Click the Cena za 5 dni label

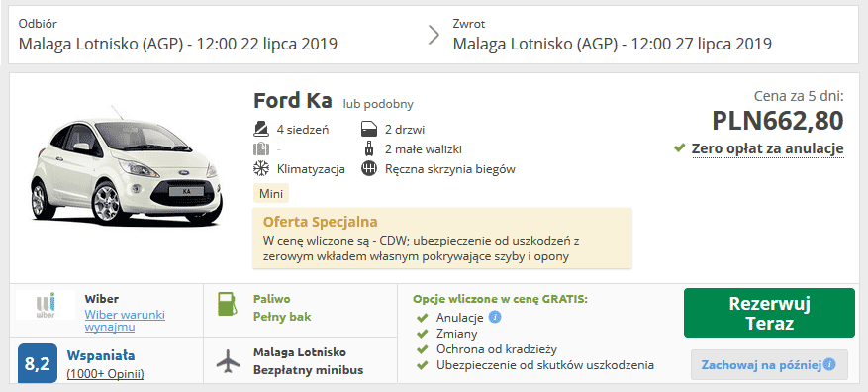(x=799, y=97)
